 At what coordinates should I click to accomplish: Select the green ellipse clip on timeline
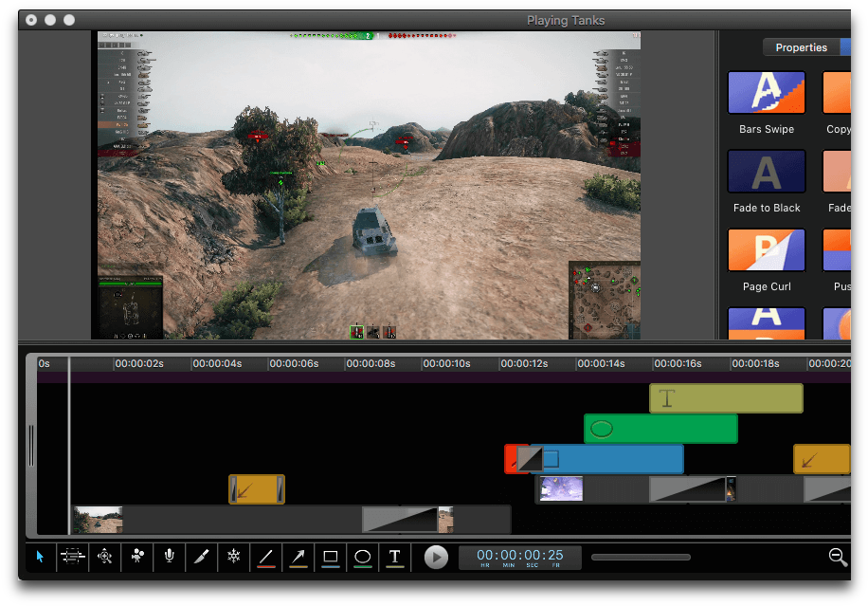click(x=660, y=429)
